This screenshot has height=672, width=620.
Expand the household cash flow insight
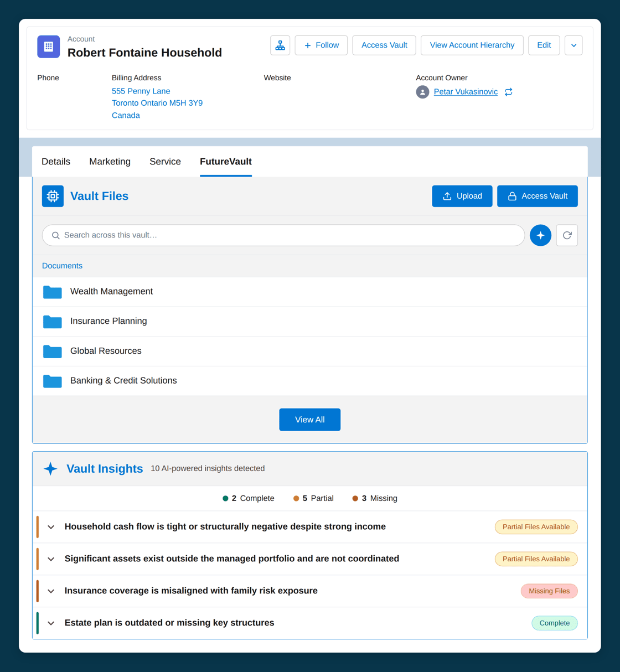coord(51,527)
